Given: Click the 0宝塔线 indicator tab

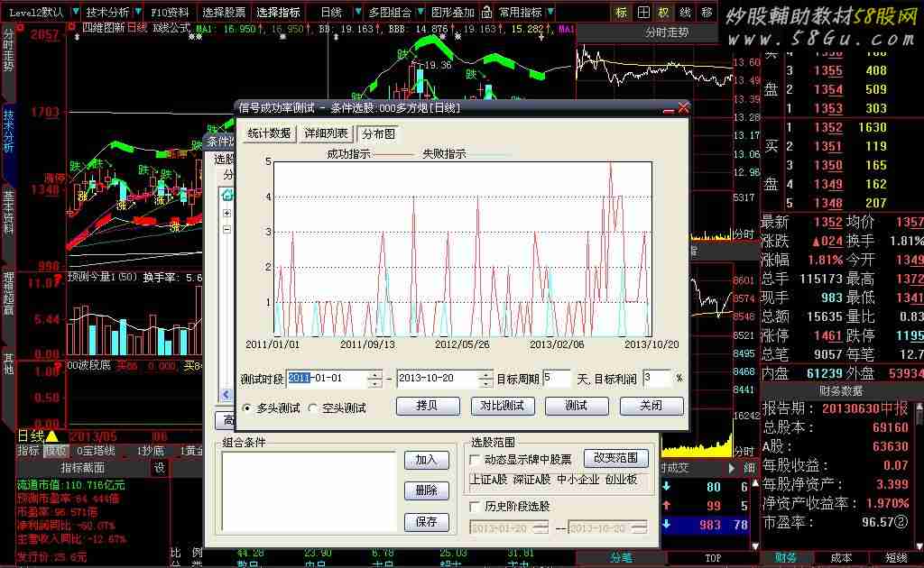Looking at the screenshot, I should pyautogui.click(x=96, y=451).
